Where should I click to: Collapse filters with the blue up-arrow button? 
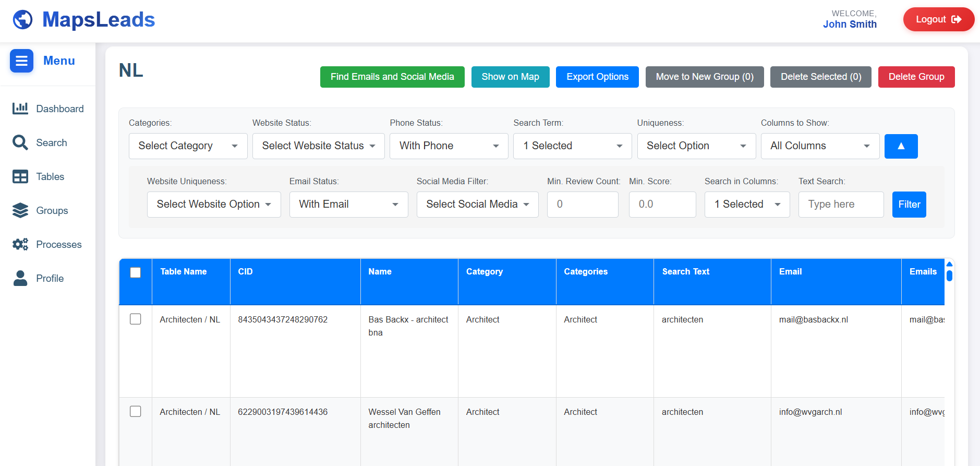pyautogui.click(x=901, y=146)
